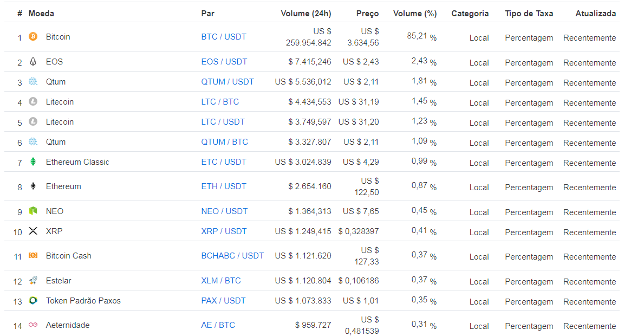The width and height of the screenshot is (644, 336).
Task: Select the Bitcoin Cash coin name
Action: click(x=69, y=256)
